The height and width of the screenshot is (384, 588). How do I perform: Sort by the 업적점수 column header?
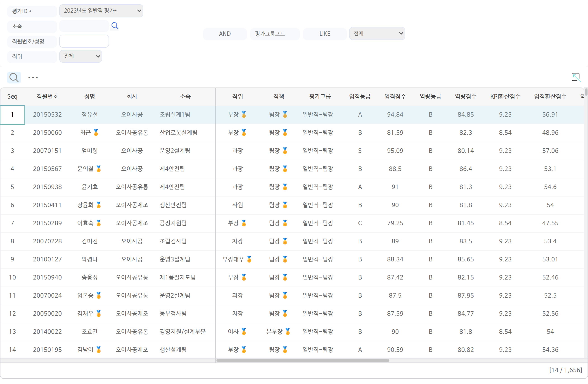(x=395, y=97)
